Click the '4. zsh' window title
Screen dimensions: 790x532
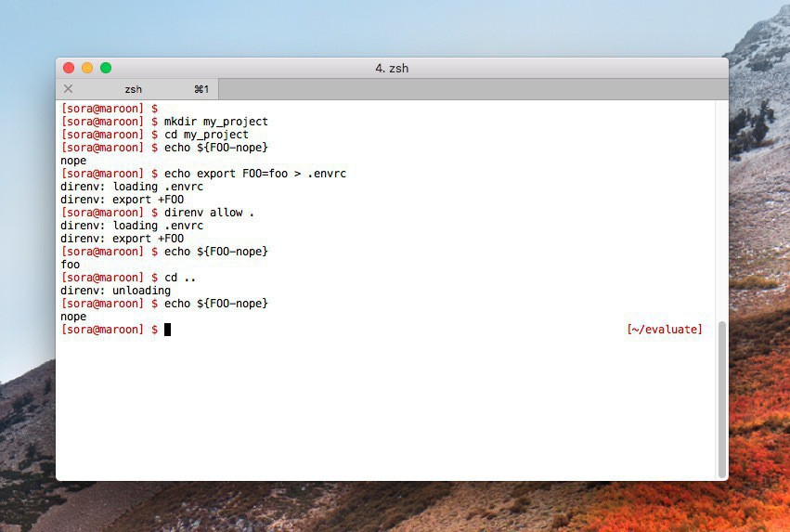pos(392,68)
